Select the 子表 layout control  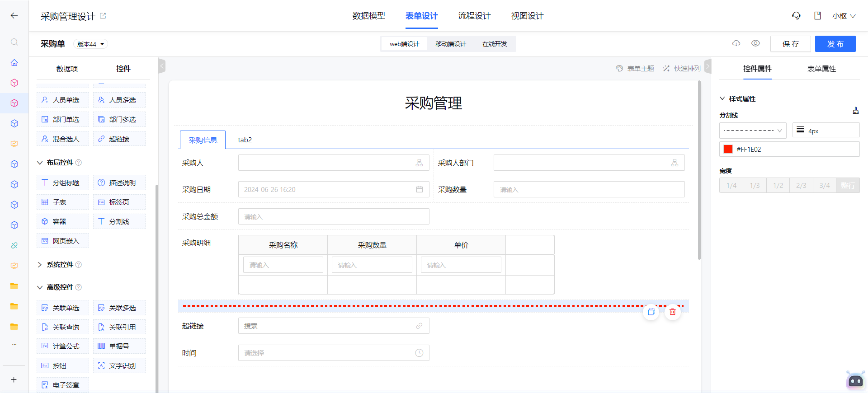(63, 202)
